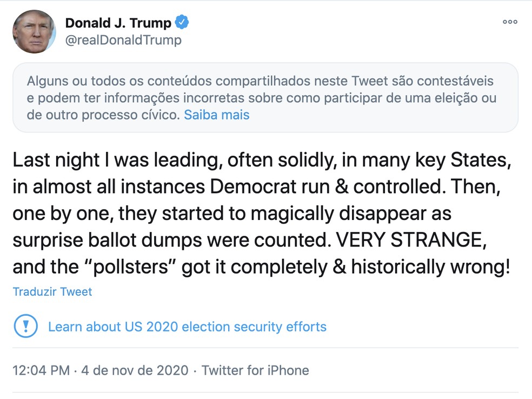Click the opening words Last night
Screen dimensions: 532x399
click(56, 160)
